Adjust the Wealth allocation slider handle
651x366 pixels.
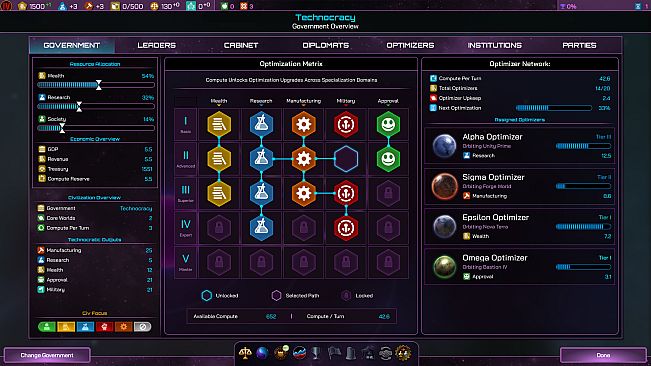click(x=98, y=85)
